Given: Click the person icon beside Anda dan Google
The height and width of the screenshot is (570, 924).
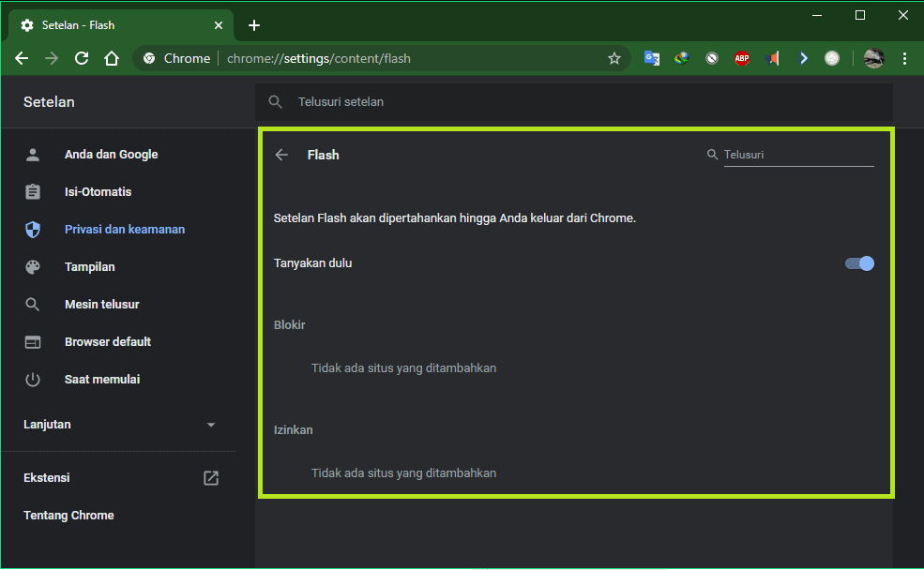Looking at the screenshot, I should [x=33, y=155].
